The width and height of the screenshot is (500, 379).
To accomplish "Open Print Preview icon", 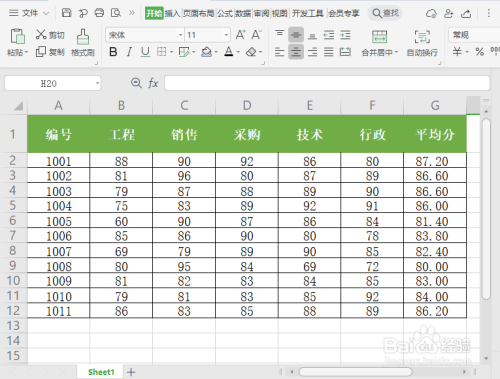I will [116, 13].
